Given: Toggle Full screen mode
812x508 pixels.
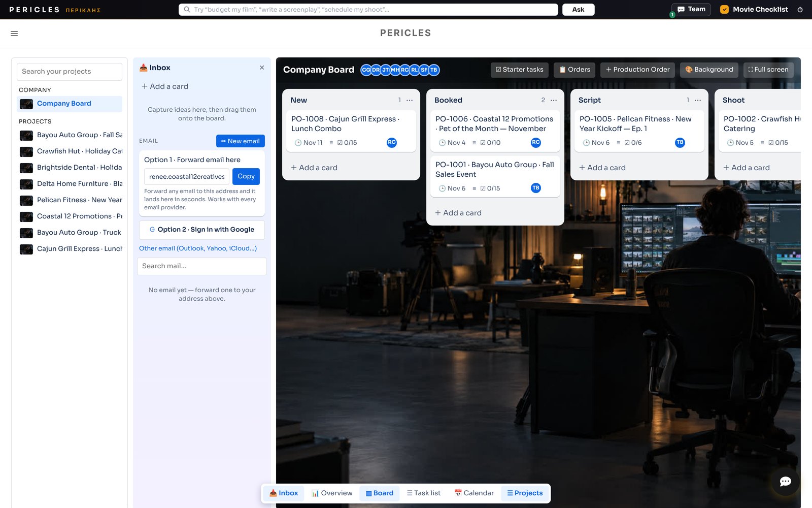Looking at the screenshot, I should (x=768, y=70).
